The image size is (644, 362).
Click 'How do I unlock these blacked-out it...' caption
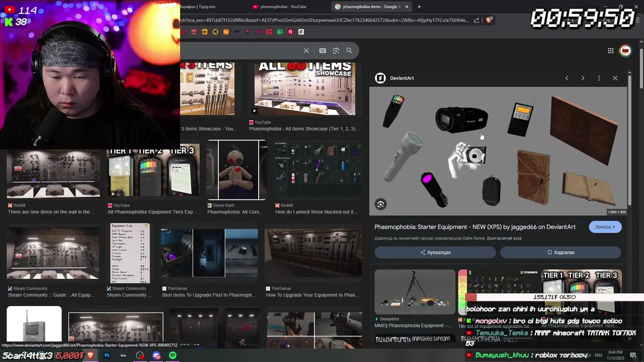pos(316,212)
